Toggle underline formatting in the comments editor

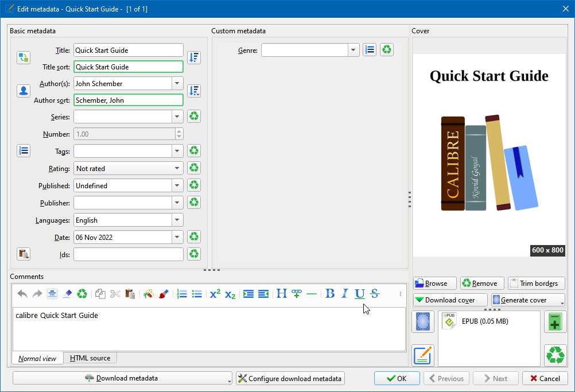tap(359, 294)
